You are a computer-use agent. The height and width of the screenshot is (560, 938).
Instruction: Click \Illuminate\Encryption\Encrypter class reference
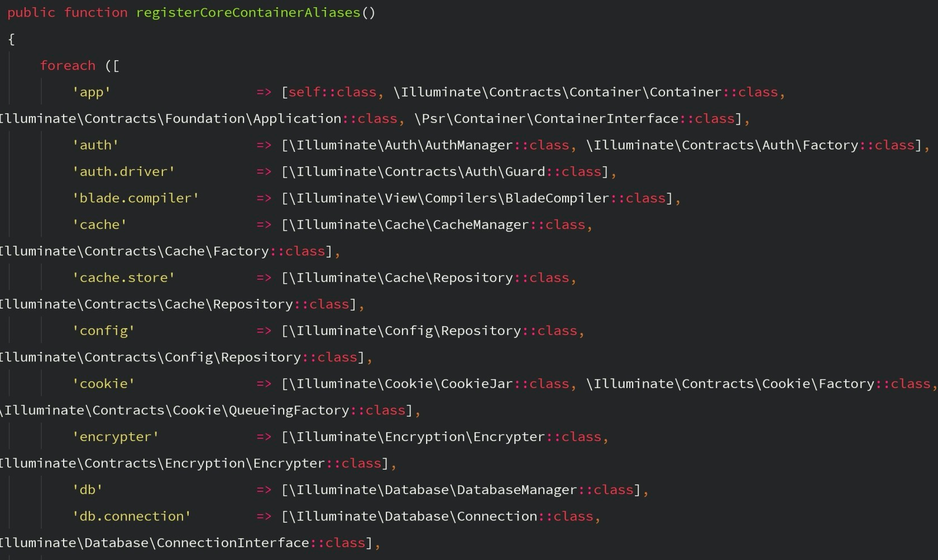(x=445, y=437)
